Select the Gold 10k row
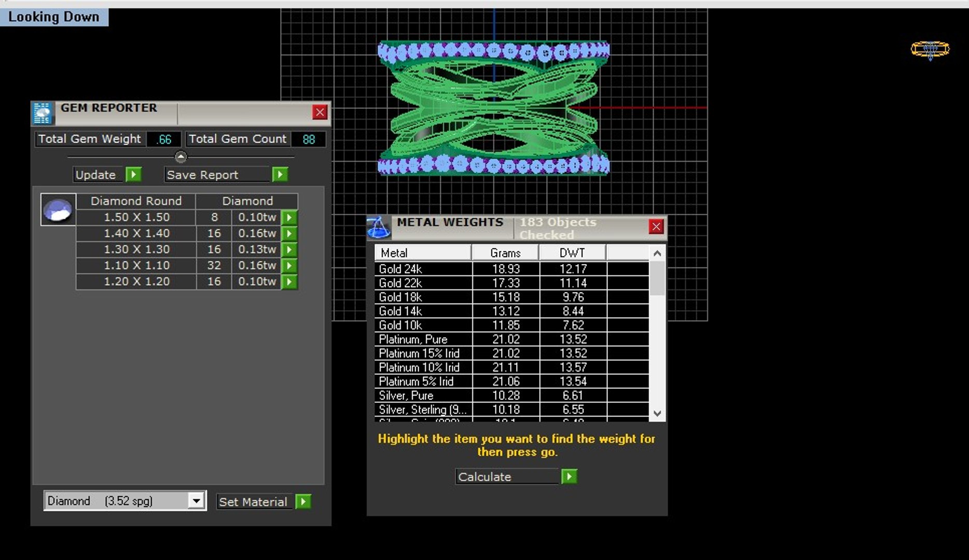Viewport: 969px width, 560px height. (511, 325)
